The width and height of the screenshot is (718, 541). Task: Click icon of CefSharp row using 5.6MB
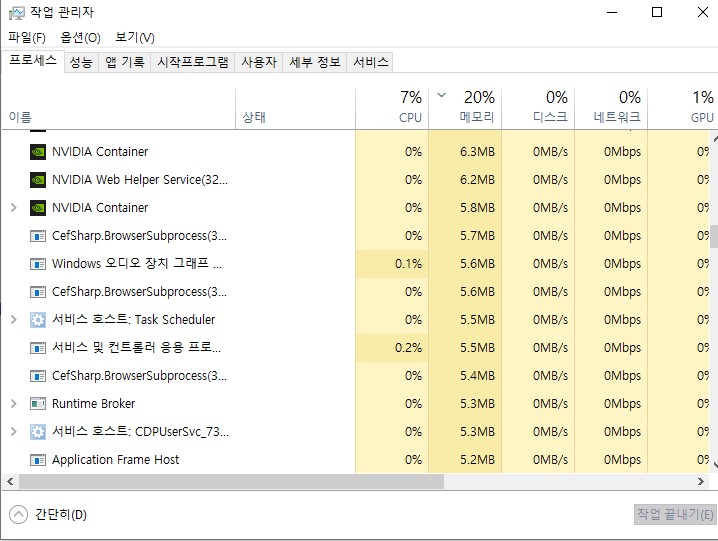(x=38, y=292)
